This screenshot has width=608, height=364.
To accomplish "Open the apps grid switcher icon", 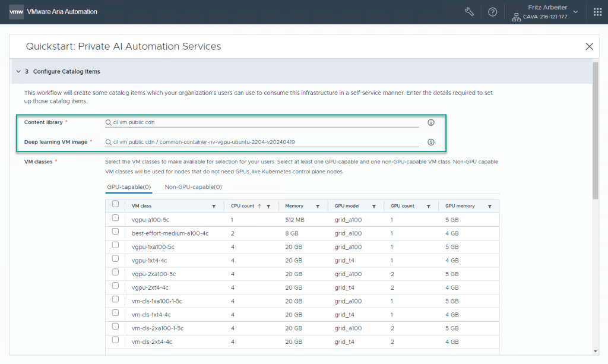I will pos(597,12).
